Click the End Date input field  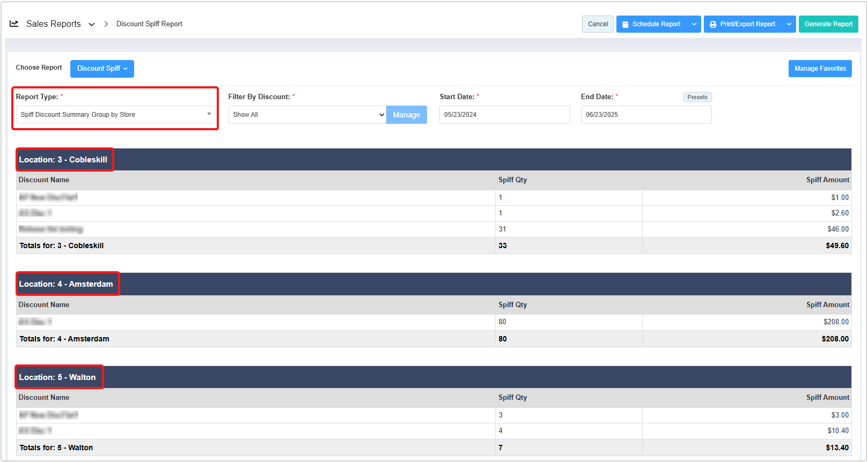[x=646, y=115]
